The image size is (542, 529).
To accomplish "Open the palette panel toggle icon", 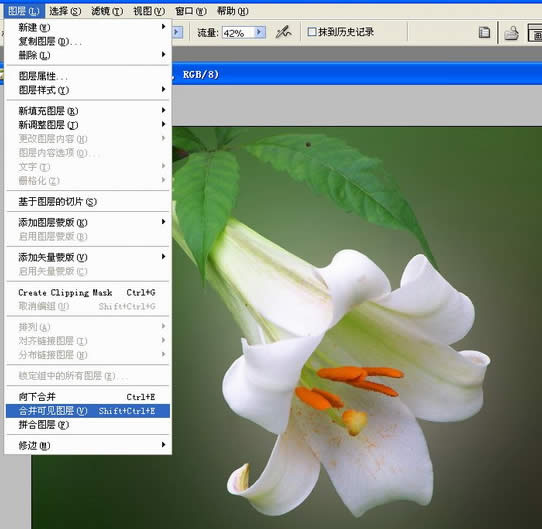I will pyautogui.click(x=484, y=33).
